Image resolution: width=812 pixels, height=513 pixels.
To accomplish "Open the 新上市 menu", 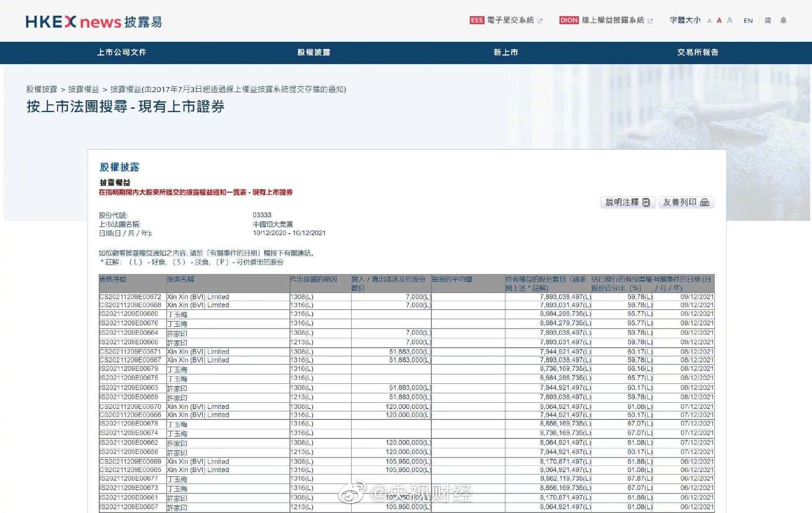I will point(506,52).
